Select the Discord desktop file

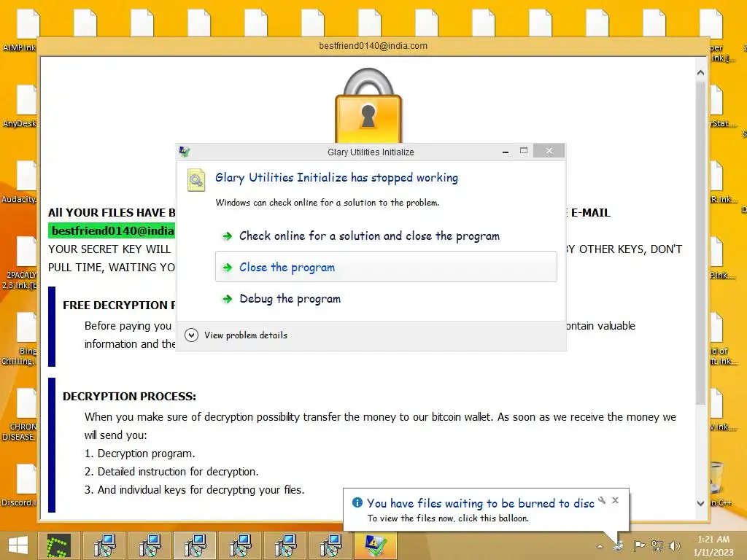[20, 486]
